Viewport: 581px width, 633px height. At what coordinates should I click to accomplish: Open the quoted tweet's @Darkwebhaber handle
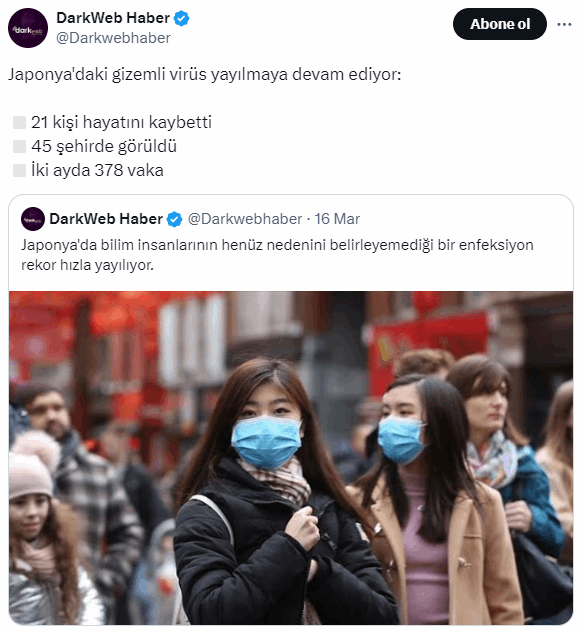click(245, 219)
